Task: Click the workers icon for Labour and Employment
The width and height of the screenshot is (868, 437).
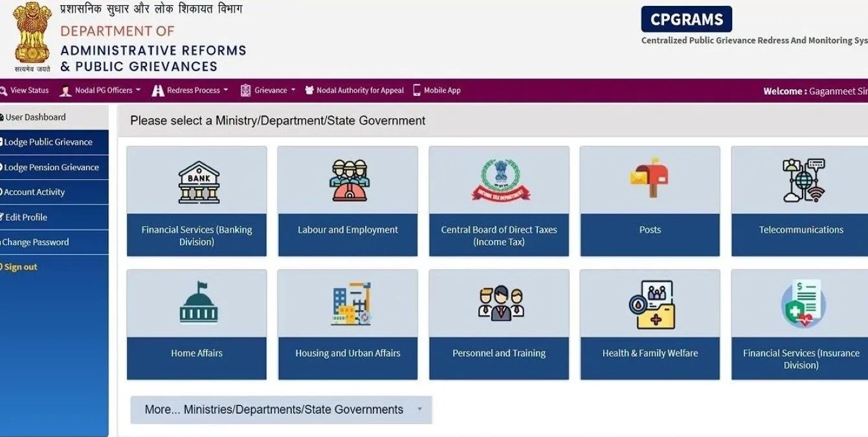Action: 350,181
